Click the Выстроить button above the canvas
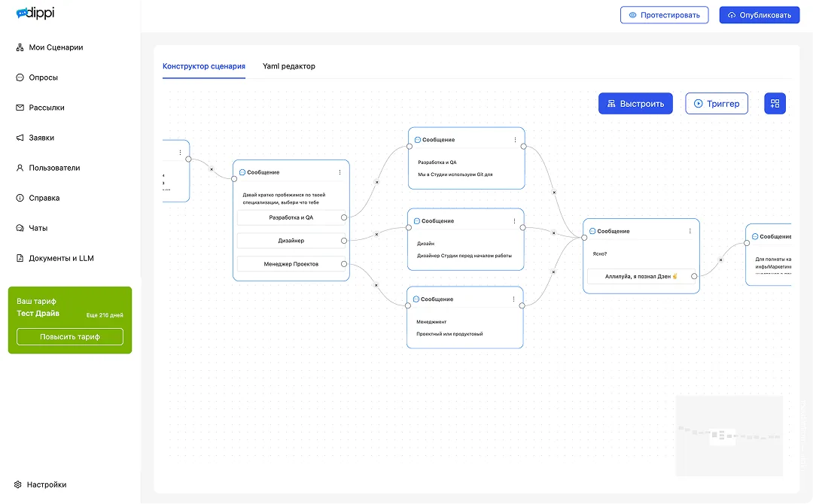813x504 pixels. coord(635,103)
